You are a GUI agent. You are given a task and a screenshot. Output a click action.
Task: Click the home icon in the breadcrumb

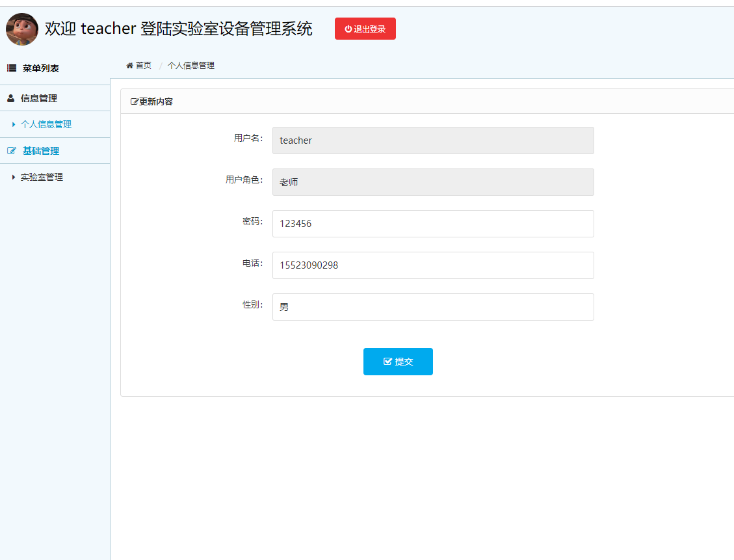[129, 65]
